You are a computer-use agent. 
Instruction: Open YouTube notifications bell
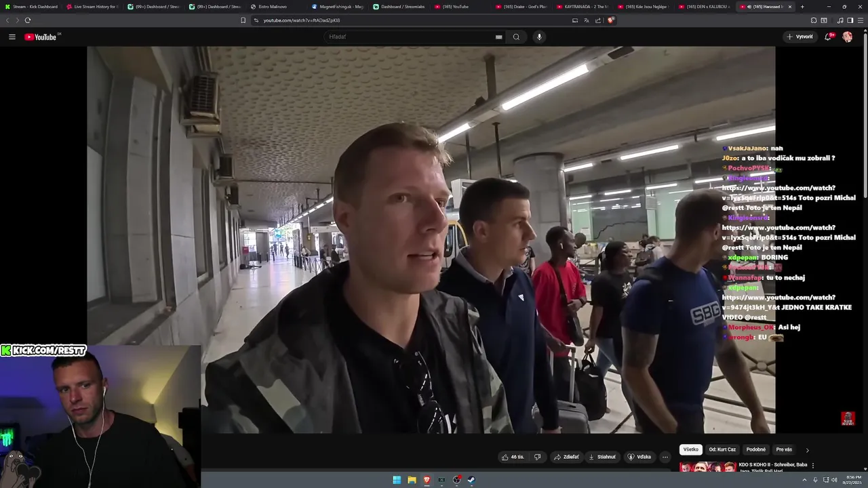(828, 37)
